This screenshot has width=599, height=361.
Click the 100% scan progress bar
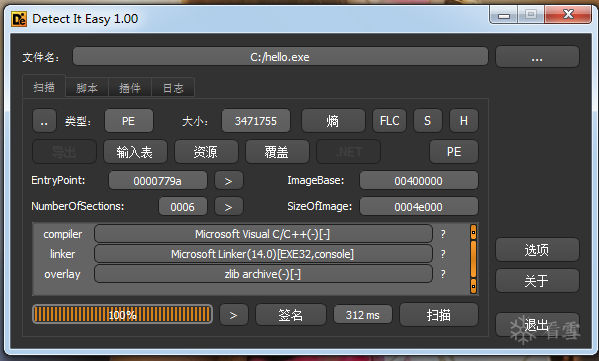pyautogui.click(x=122, y=314)
